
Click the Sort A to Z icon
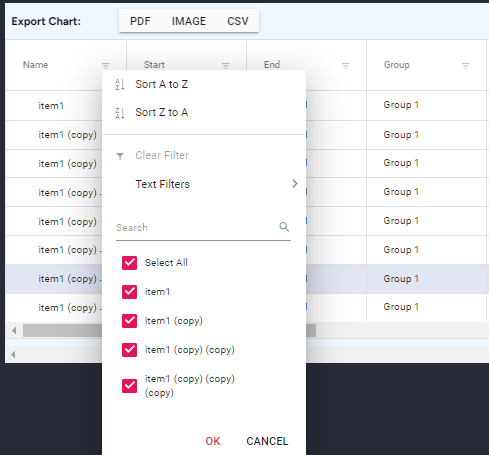pyautogui.click(x=120, y=85)
